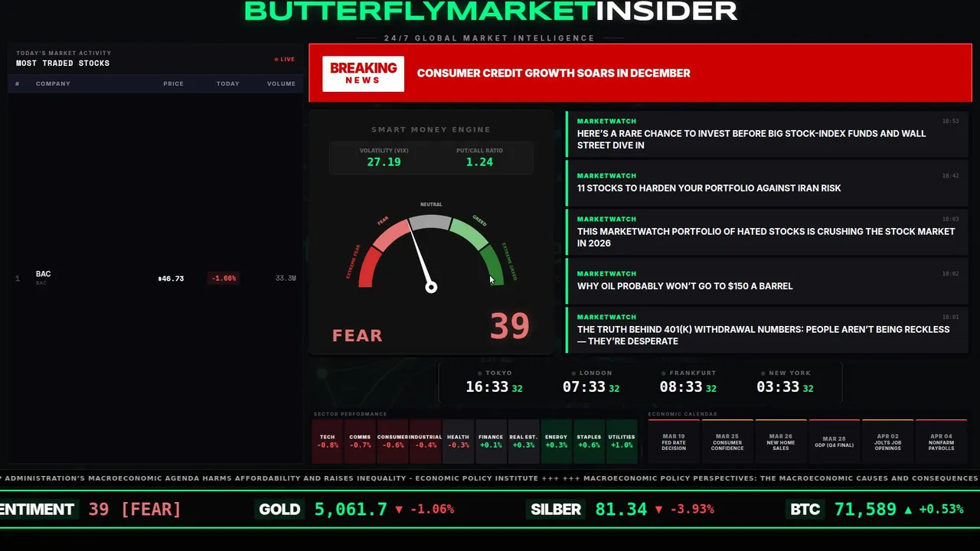
Task: Open the MAR 26 New Home Sales event
Action: pos(781,442)
